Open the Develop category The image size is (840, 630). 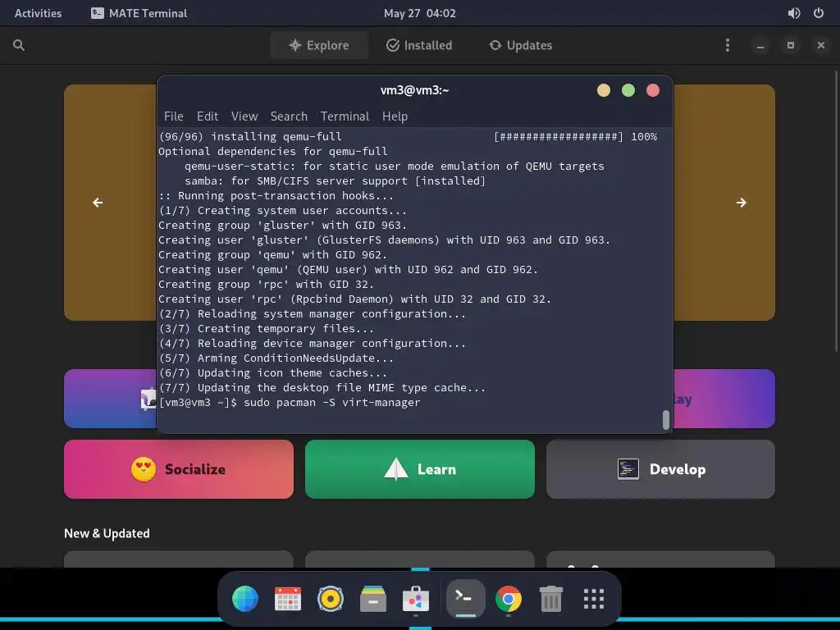pos(660,469)
